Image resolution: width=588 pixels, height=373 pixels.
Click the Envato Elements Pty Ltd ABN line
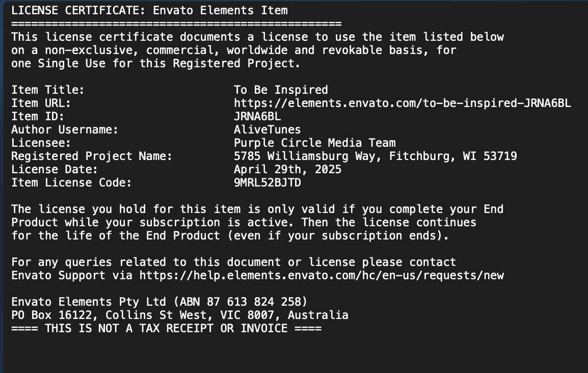pyautogui.click(x=159, y=302)
